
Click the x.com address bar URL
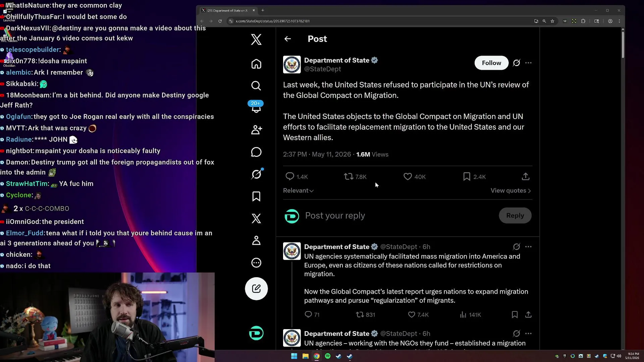(272, 21)
